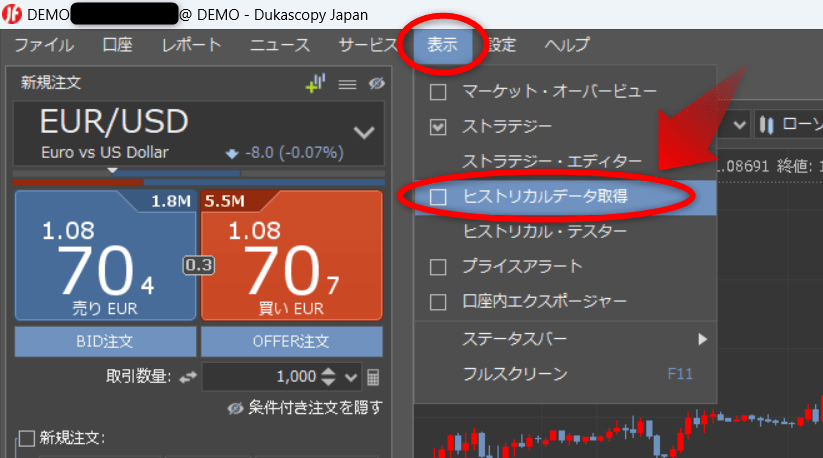Open the サービス menu
The image size is (823, 458).
tap(368, 45)
